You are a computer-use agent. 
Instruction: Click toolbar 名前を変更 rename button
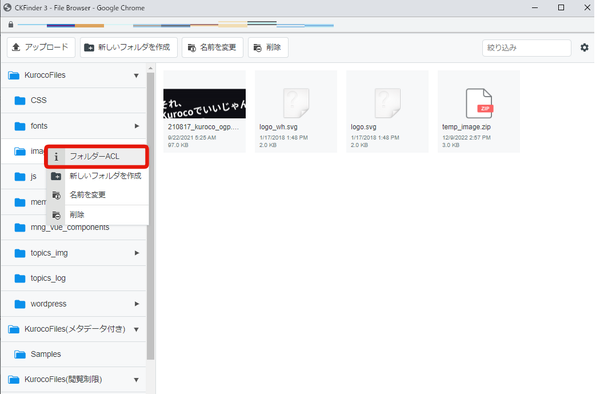tap(212, 47)
